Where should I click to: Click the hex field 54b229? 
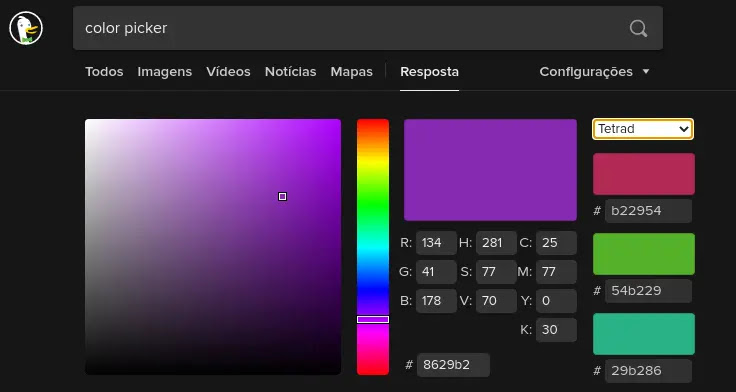[x=648, y=291]
